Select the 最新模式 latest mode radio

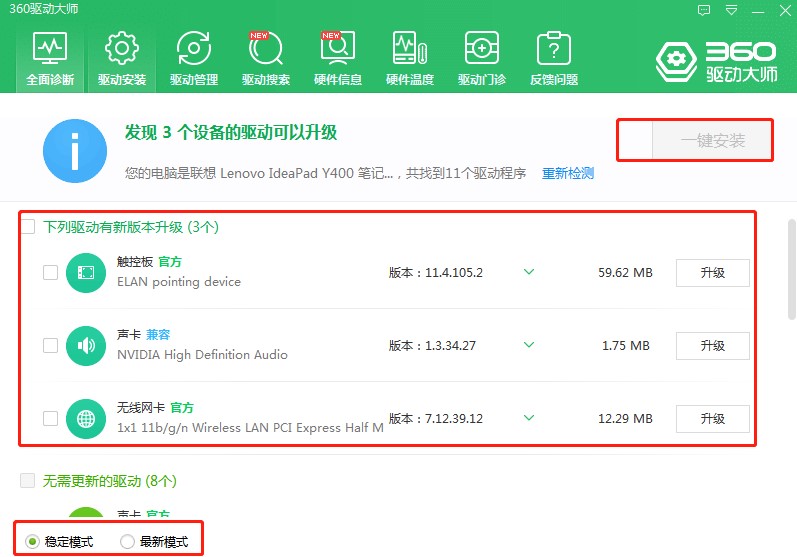(128, 542)
